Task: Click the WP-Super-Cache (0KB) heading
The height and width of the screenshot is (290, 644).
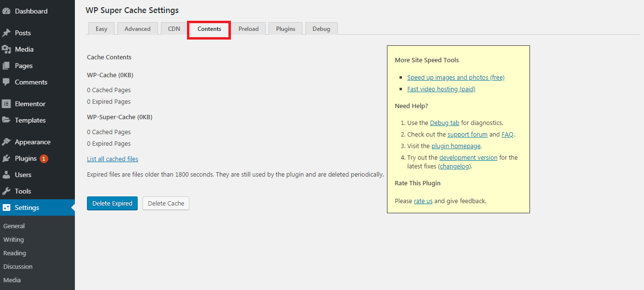Action: click(x=120, y=117)
